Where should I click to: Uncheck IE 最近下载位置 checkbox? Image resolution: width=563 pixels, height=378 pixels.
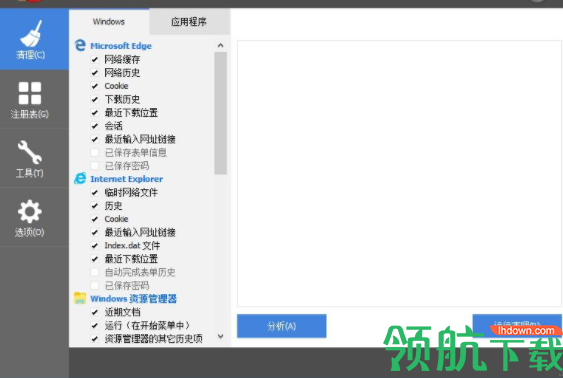(95, 259)
